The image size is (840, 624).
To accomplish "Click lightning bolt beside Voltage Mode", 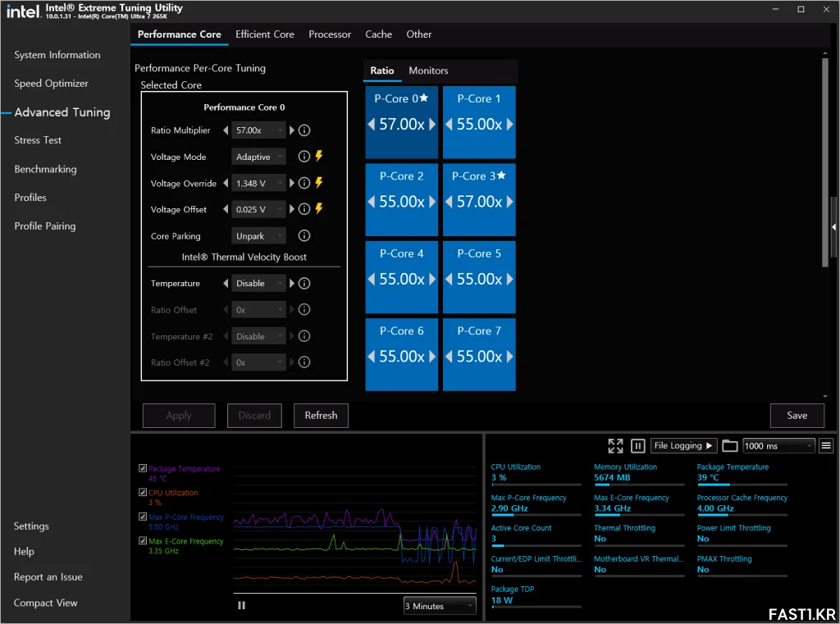I will pyautogui.click(x=319, y=156).
